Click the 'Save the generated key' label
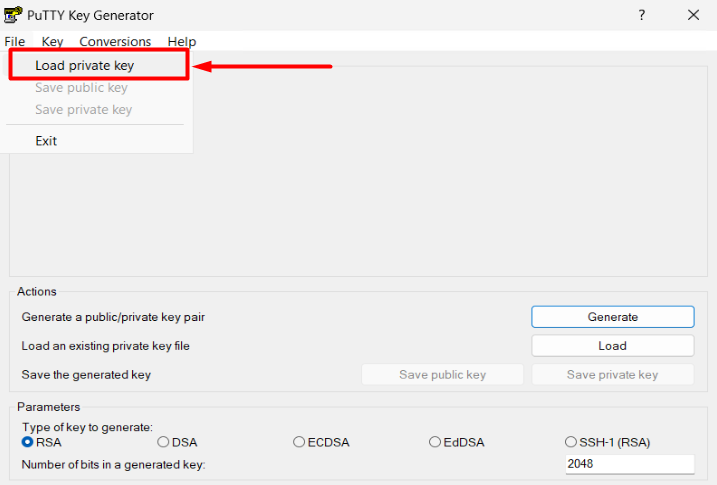Screen dimensions: 717x485 pos(86,375)
